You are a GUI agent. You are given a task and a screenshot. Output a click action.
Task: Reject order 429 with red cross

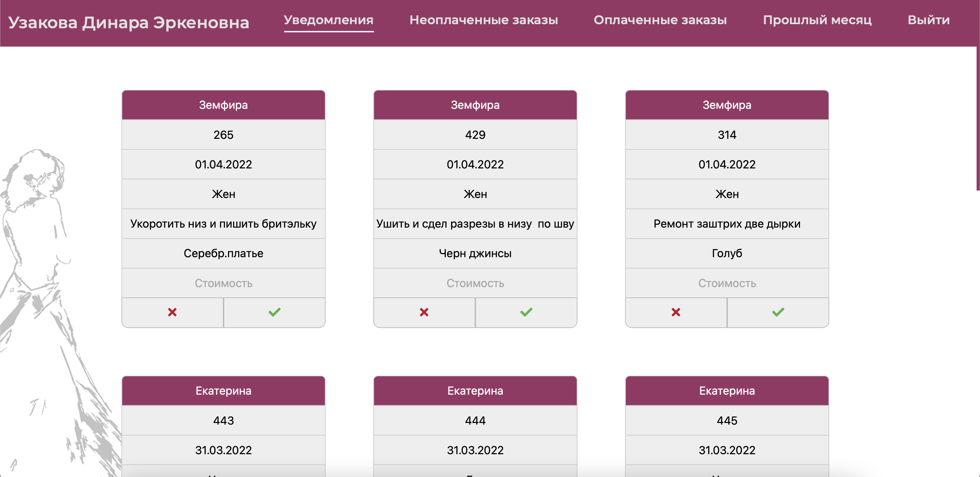coord(424,312)
